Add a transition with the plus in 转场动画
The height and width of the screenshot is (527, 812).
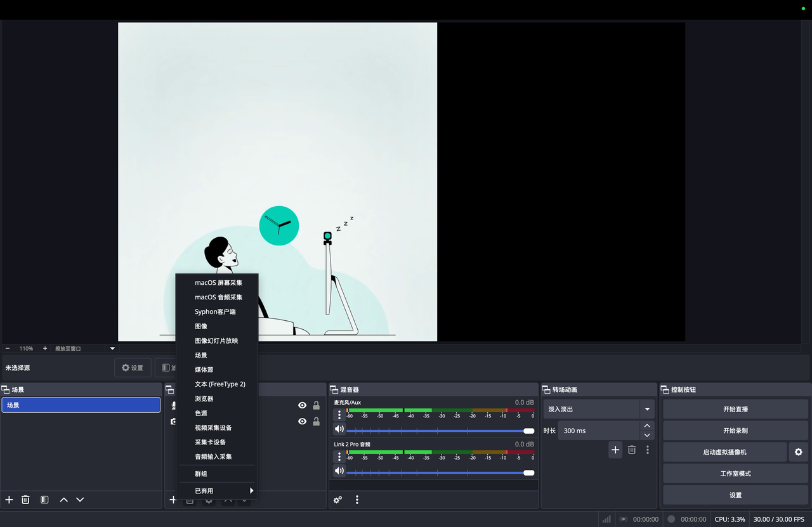pyautogui.click(x=615, y=450)
